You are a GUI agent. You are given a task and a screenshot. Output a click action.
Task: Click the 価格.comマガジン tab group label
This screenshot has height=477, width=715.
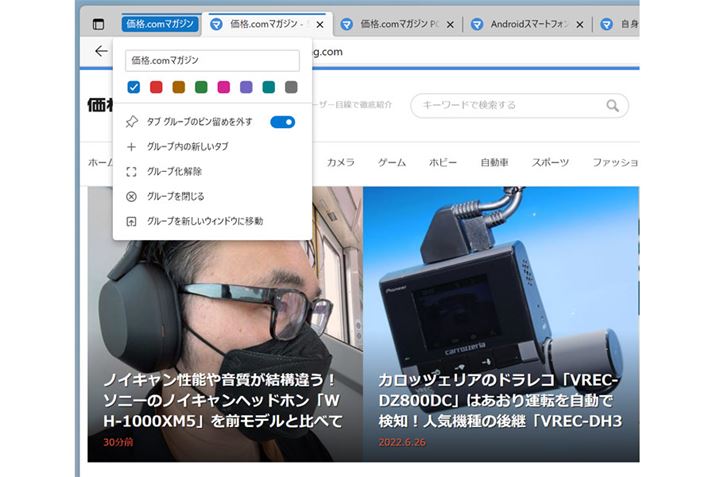[159, 24]
